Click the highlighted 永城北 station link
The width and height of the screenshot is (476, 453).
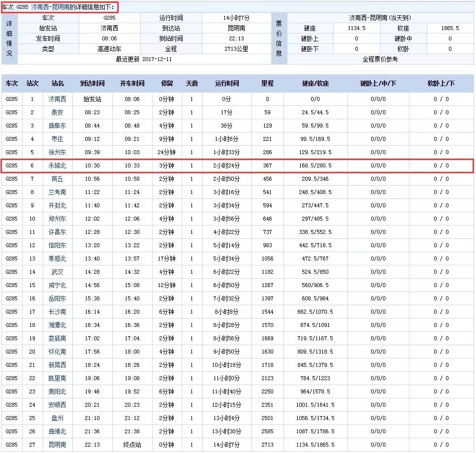tap(58, 166)
